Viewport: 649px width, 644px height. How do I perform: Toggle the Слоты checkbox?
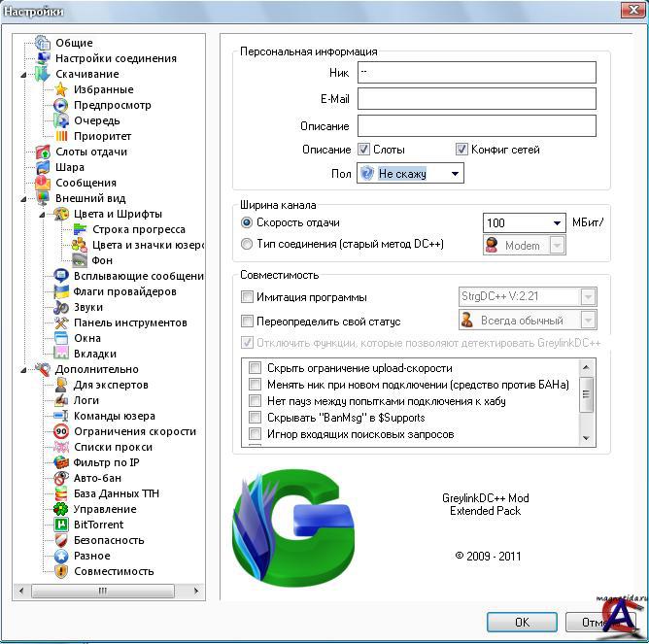pos(364,150)
